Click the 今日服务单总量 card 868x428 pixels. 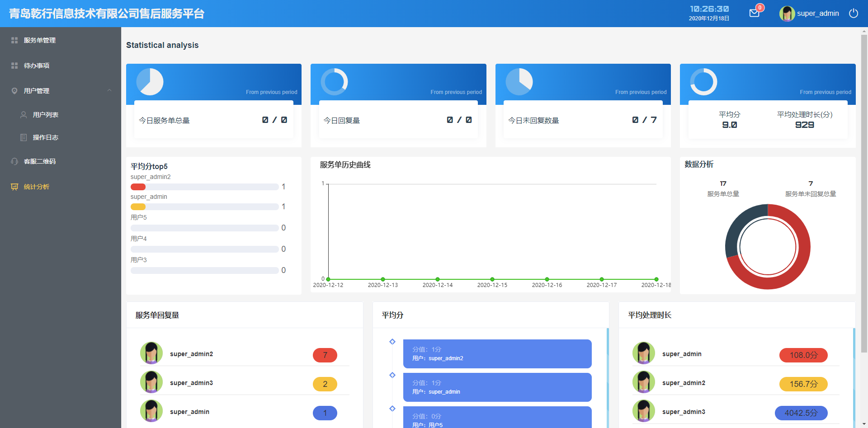(213, 120)
